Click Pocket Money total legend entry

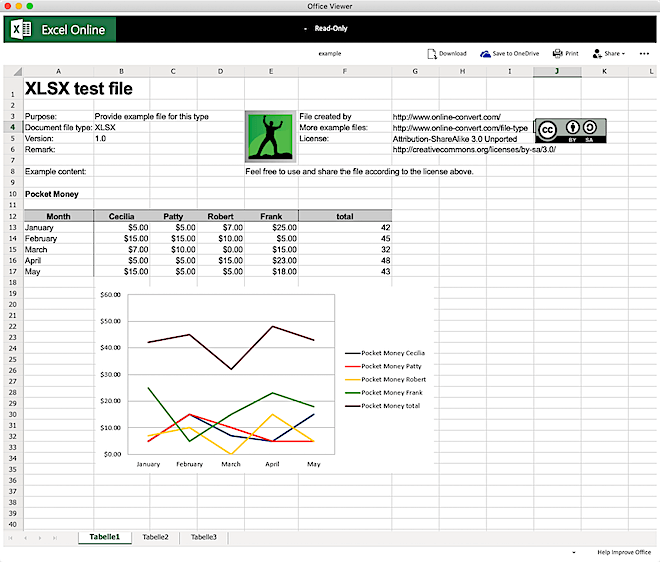click(x=383, y=406)
